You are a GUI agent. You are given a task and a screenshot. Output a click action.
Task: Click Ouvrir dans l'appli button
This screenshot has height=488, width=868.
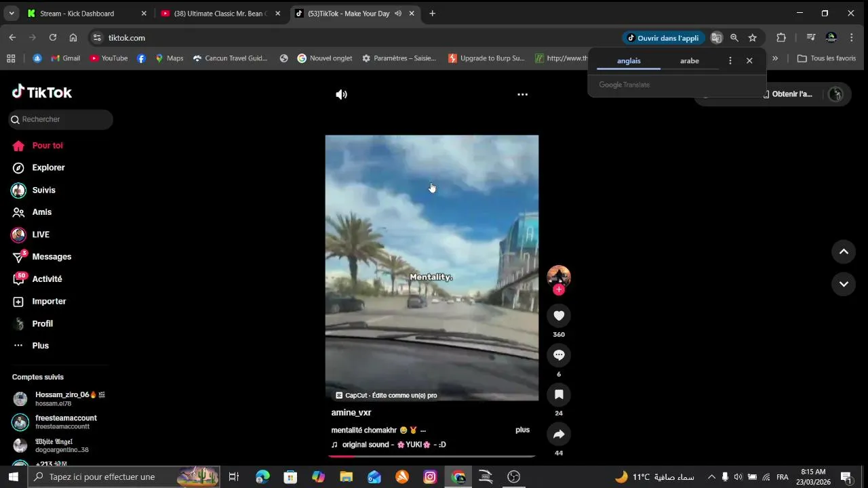[663, 38]
